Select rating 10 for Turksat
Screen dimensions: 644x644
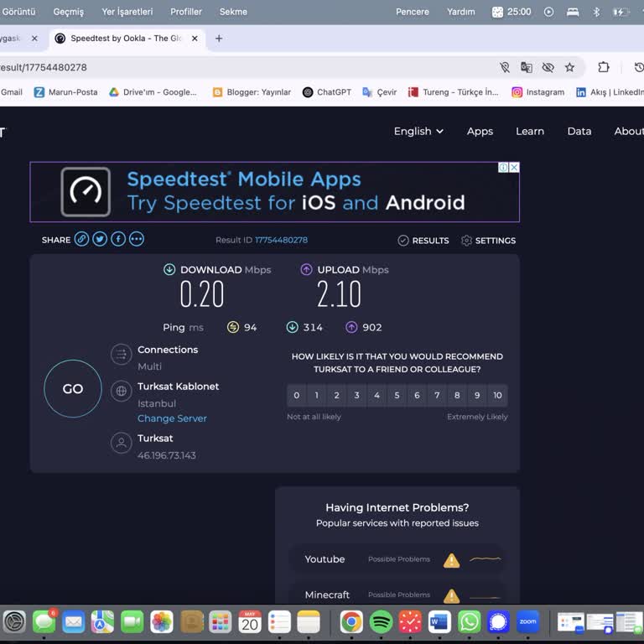pos(498,395)
